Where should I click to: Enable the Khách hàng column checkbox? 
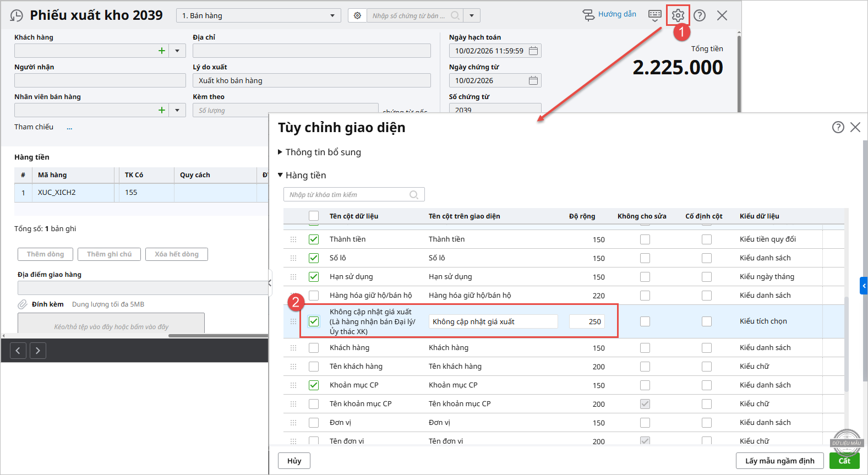[314, 348]
